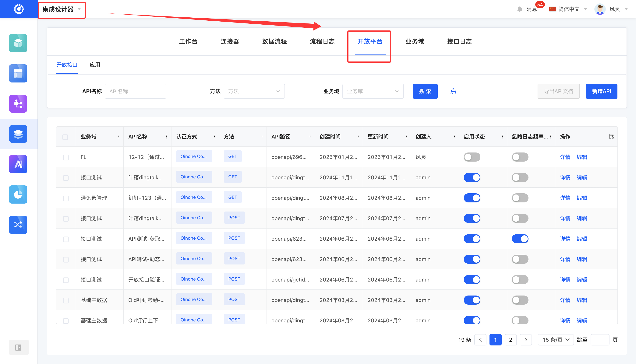
Task: Click the shuffle arrows sidebar icon
Action: coord(18,225)
